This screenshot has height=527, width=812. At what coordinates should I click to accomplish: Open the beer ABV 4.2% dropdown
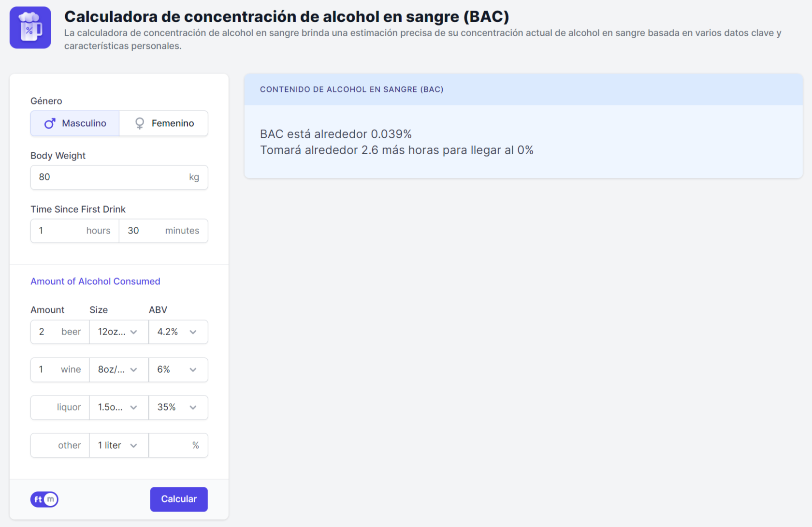[178, 332]
